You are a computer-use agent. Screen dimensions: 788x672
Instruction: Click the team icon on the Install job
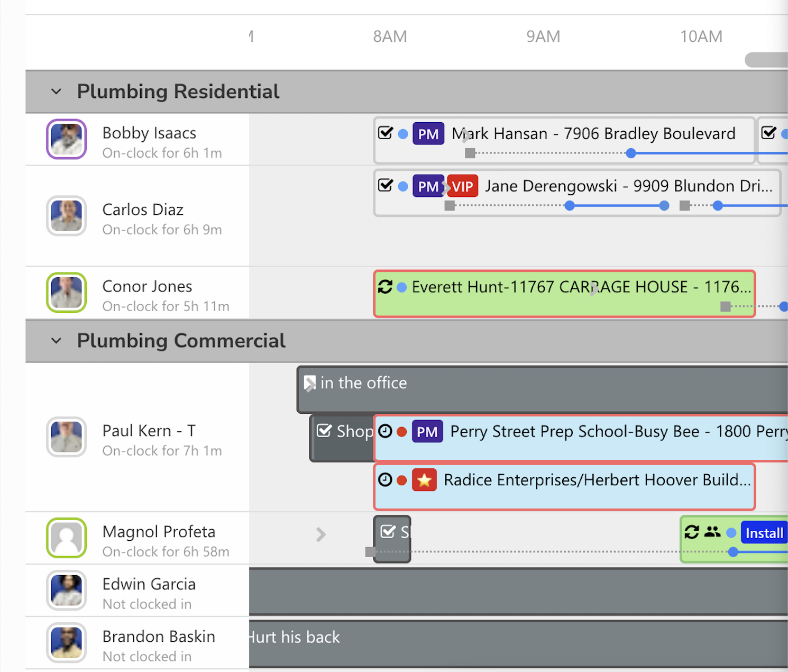pyautogui.click(x=712, y=533)
